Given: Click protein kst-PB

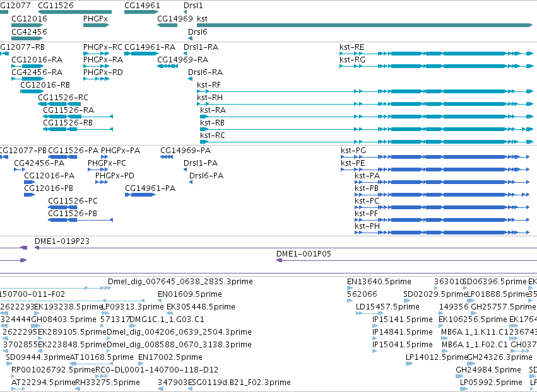Looking at the screenshot, I should pos(367,188).
